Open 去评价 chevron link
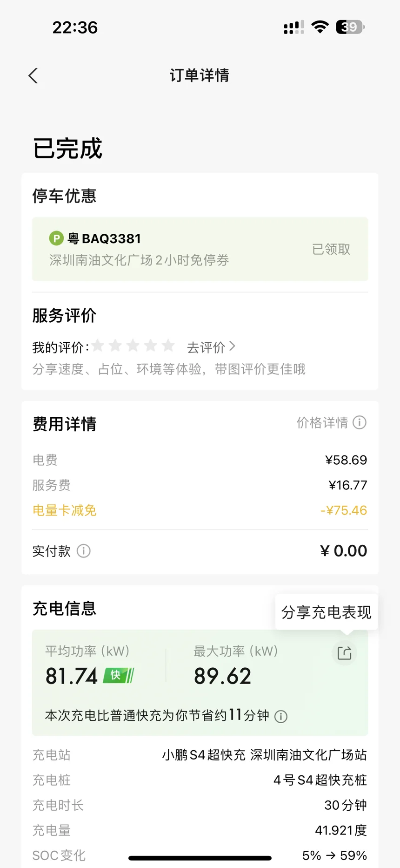The image size is (400, 868). 211,347
